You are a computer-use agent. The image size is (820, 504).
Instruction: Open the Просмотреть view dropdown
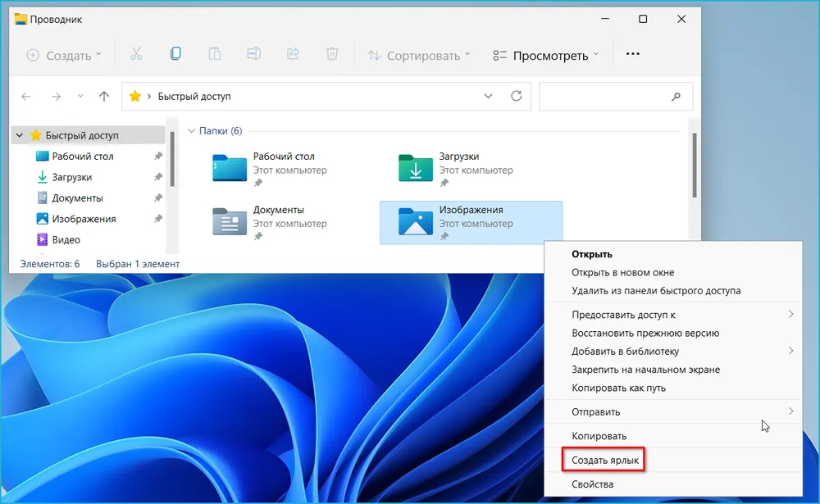point(545,56)
